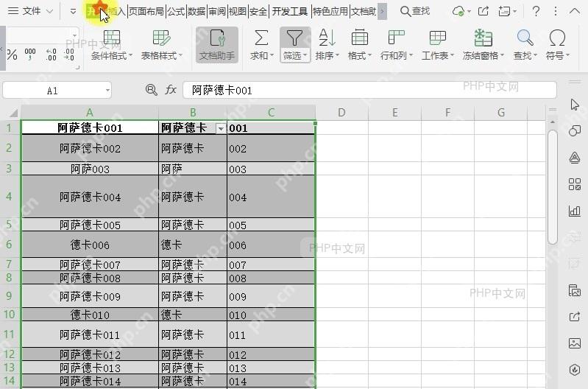Select column A header
The width and height of the screenshot is (588, 389).
pos(90,112)
